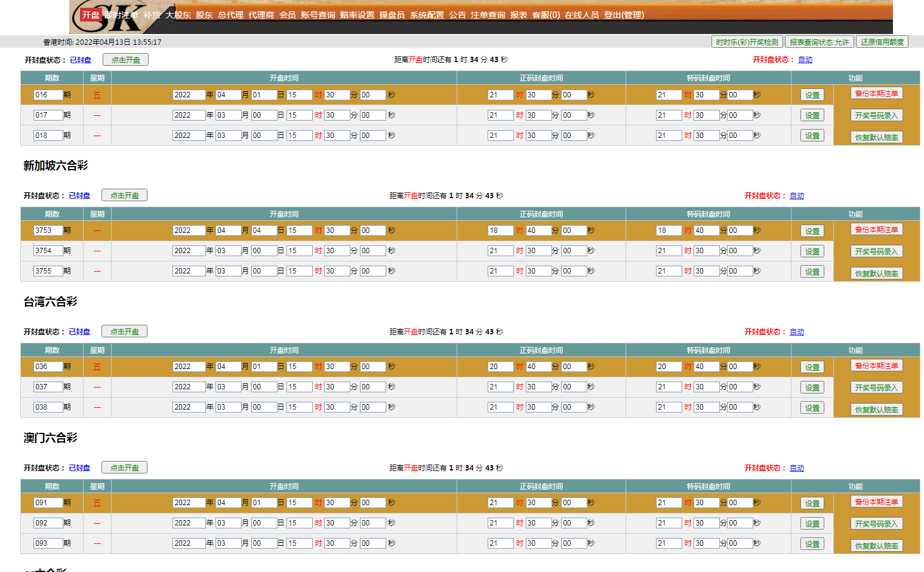Click the period number field showing 092

(x=48, y=523)
